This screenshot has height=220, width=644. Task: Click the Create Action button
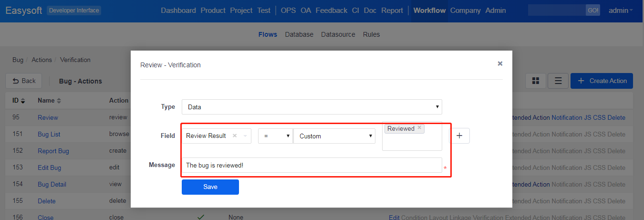point(602,81)
